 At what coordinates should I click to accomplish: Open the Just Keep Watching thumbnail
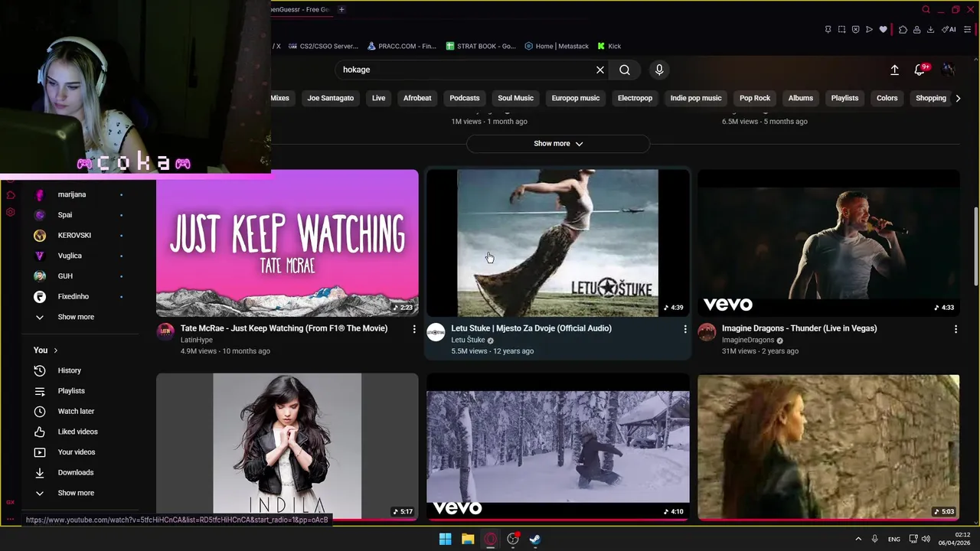pos(287,243)
